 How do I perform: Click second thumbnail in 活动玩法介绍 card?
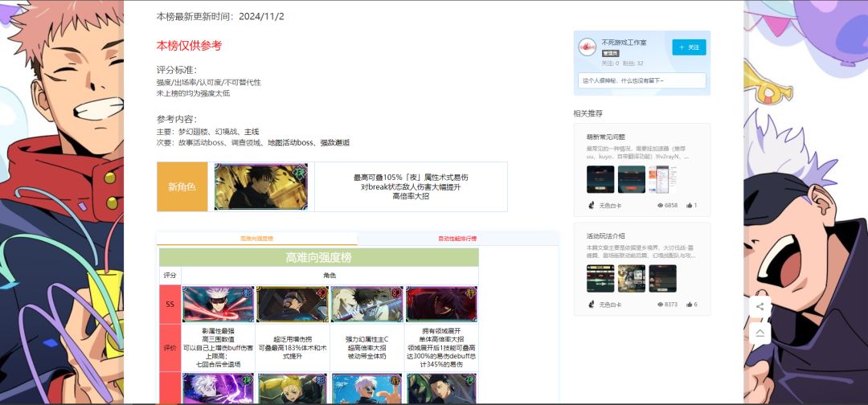[632, 278]
